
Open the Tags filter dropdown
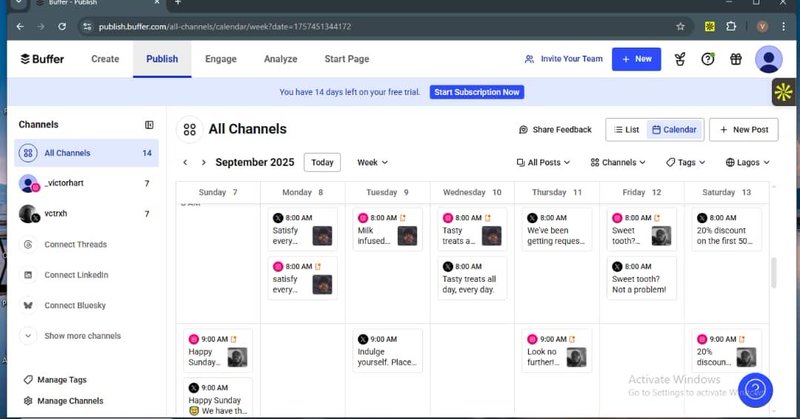[685, 162]
